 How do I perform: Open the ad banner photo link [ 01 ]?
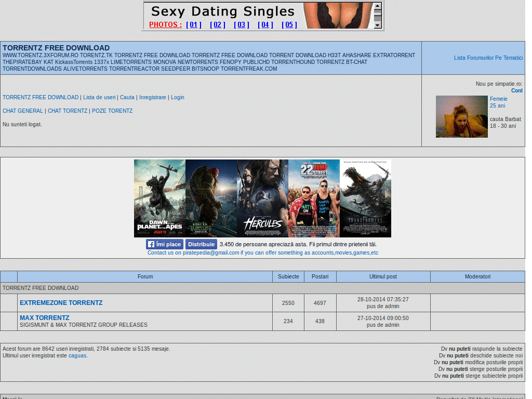[194, 25]
